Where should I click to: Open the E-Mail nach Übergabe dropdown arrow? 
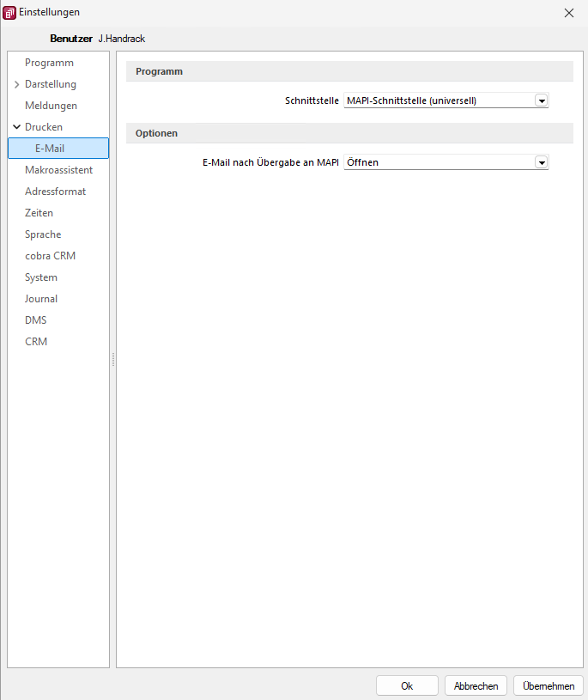tap(541, 162)
